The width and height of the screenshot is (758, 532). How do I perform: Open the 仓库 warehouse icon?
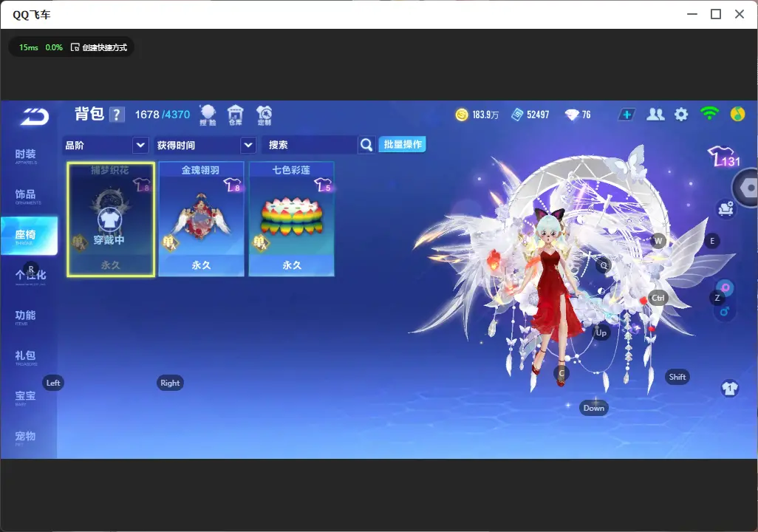tap(236, 115)
